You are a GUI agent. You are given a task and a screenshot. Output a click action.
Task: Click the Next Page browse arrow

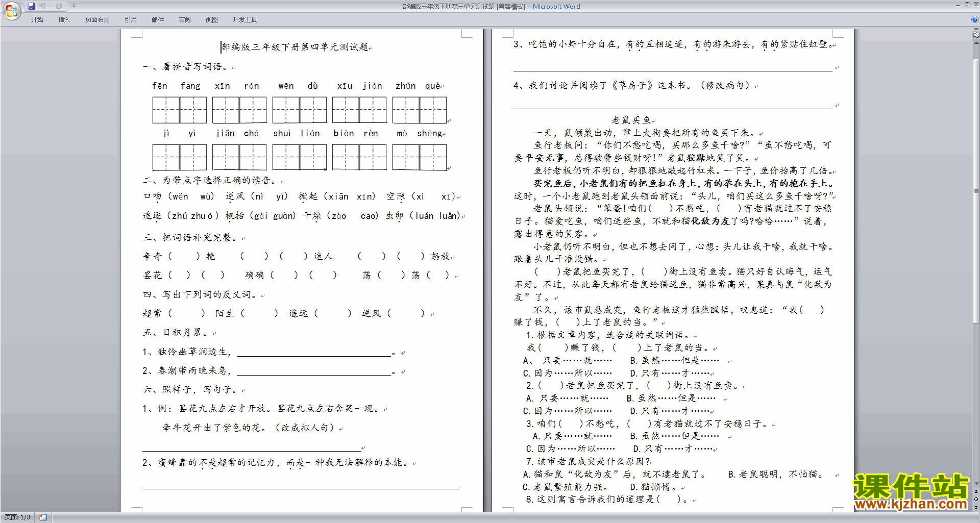coord(976,507)
